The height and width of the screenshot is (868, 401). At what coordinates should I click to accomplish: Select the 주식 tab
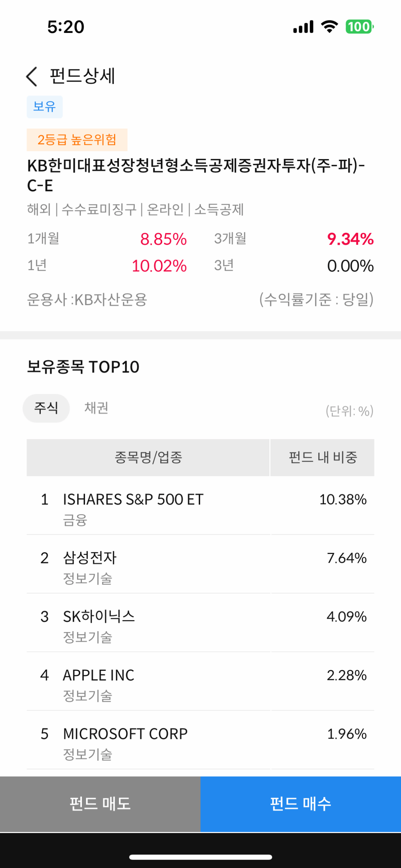46,408
